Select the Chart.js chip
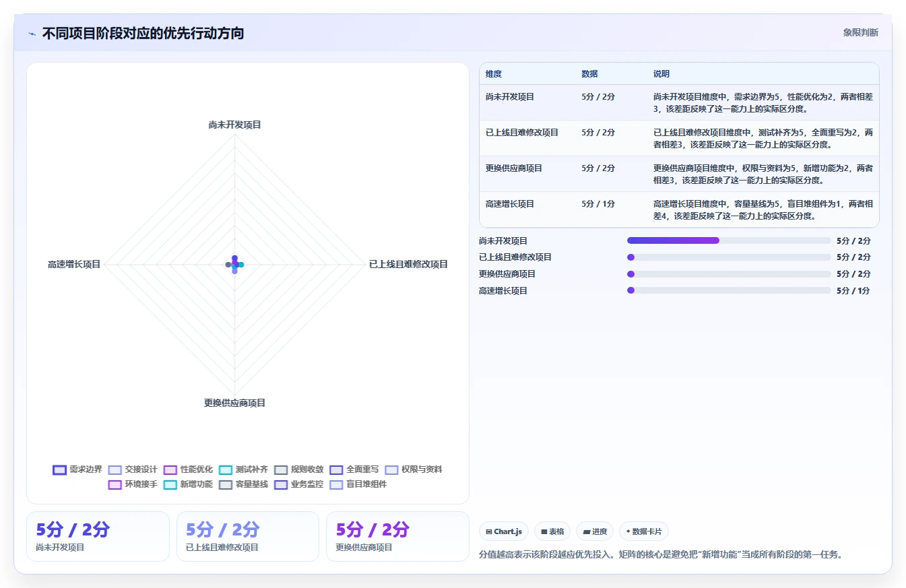 (504, 531)
